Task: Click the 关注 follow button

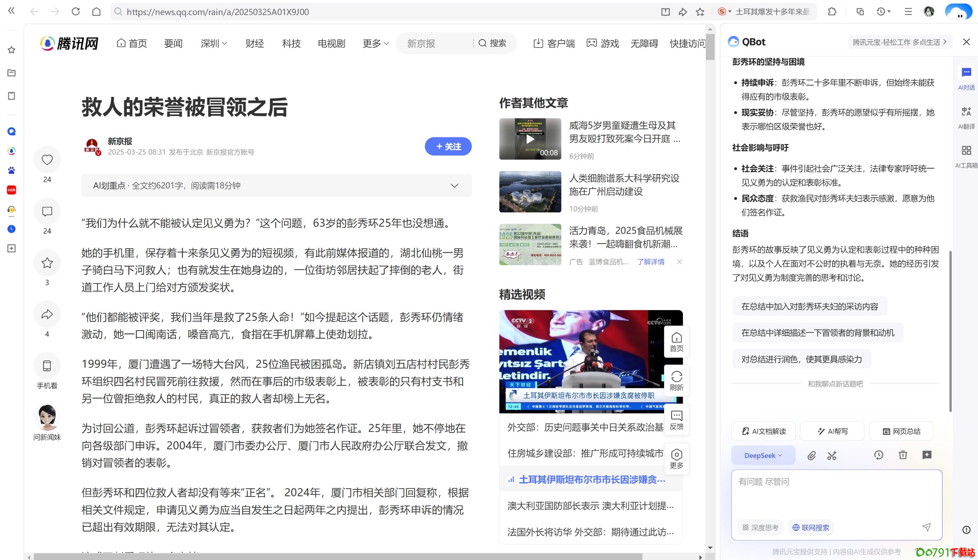Action: pos(448,147)
